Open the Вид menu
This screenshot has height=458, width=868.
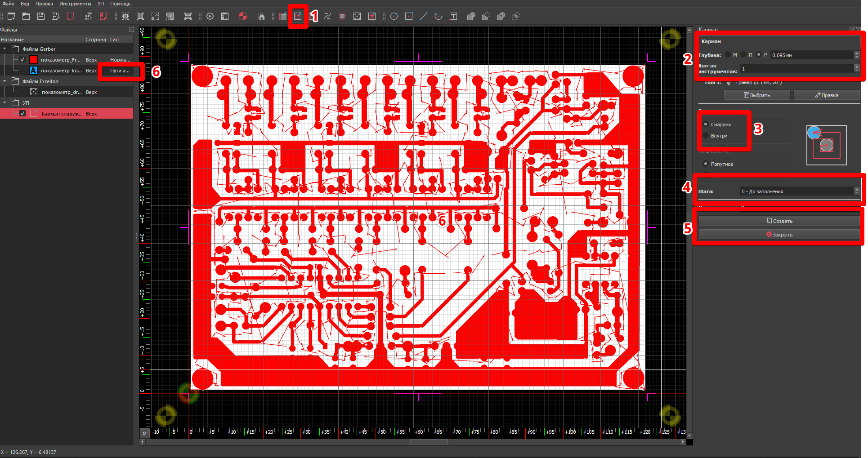point(25,4)
